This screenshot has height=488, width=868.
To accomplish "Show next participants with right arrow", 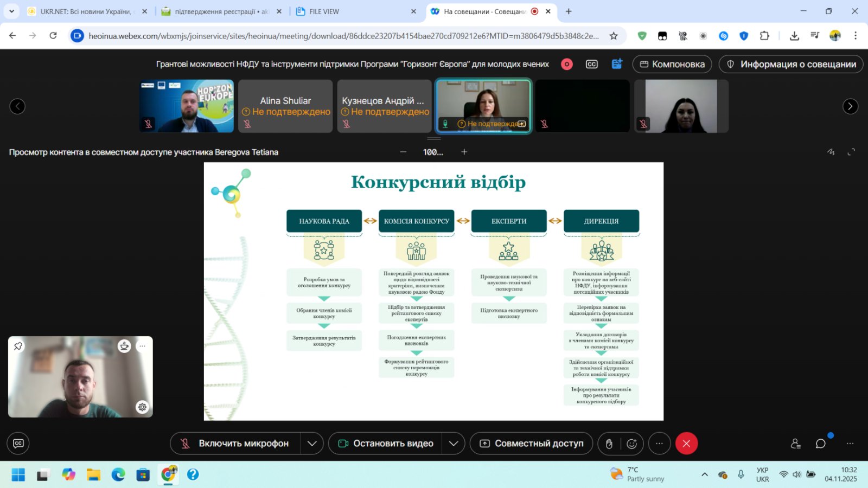I will (x=850, y=106).
